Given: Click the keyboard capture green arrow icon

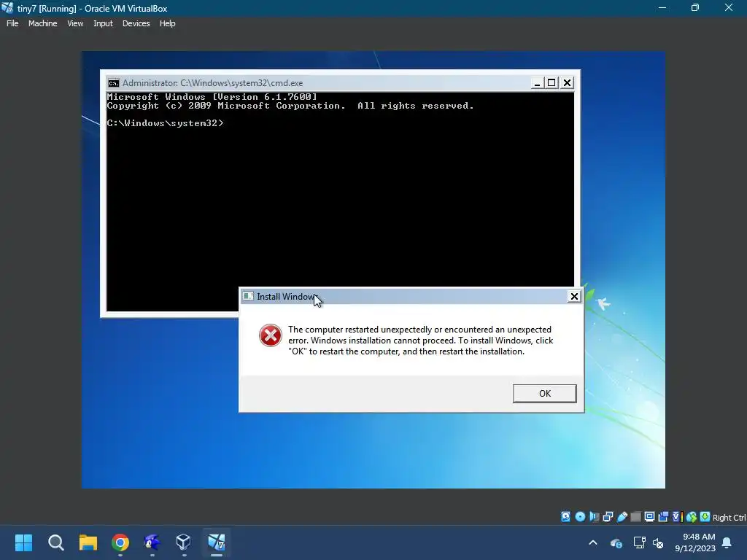Looking at the screenshot, I should point(705,517).
